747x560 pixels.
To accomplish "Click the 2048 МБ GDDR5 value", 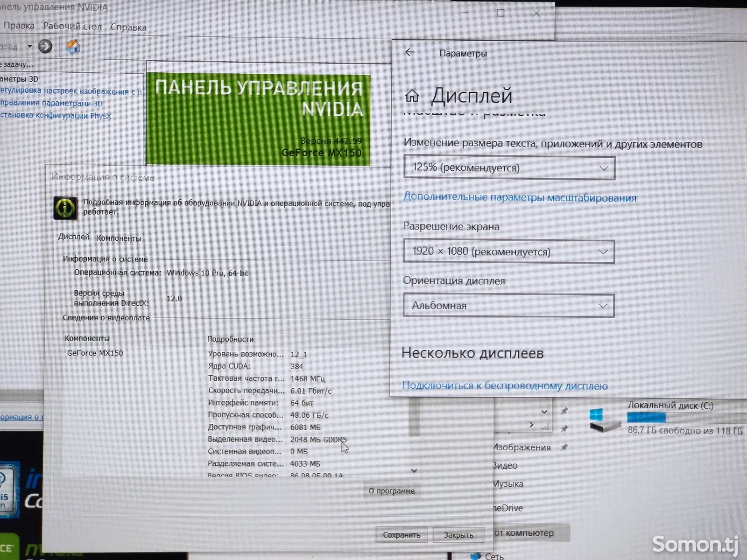I will coord(318,439).
